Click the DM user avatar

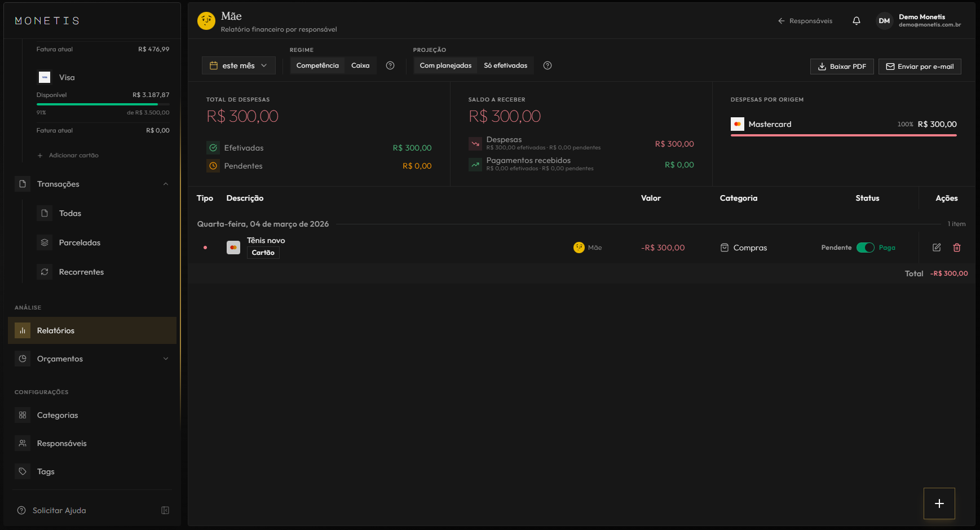point(884,21)
